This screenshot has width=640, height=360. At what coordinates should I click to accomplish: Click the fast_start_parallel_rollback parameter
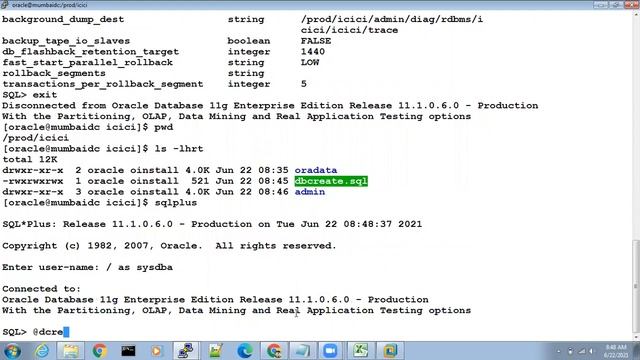tap(87, 62)
